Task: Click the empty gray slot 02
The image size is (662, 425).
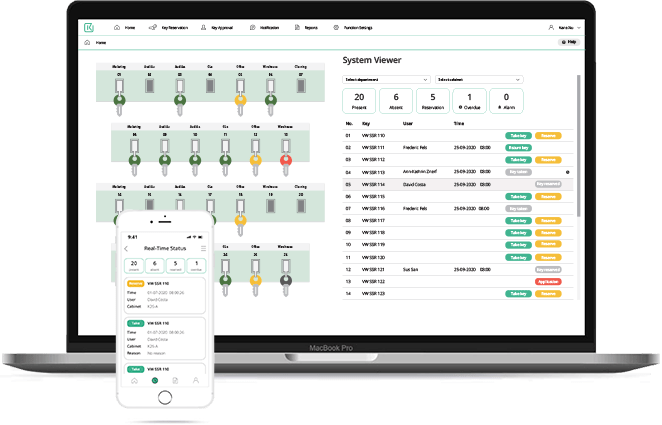Action: point(149,86)
